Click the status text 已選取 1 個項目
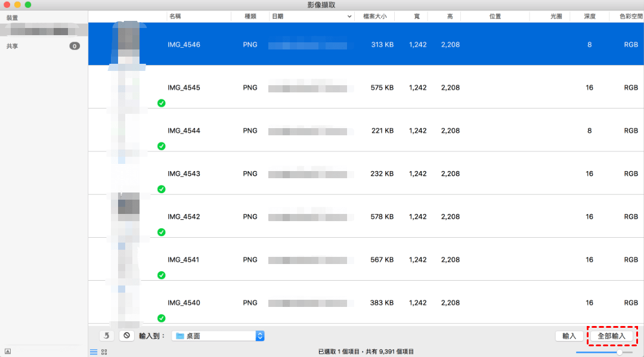The height and width of the screenshot is (357, 644). pos(339,352)
